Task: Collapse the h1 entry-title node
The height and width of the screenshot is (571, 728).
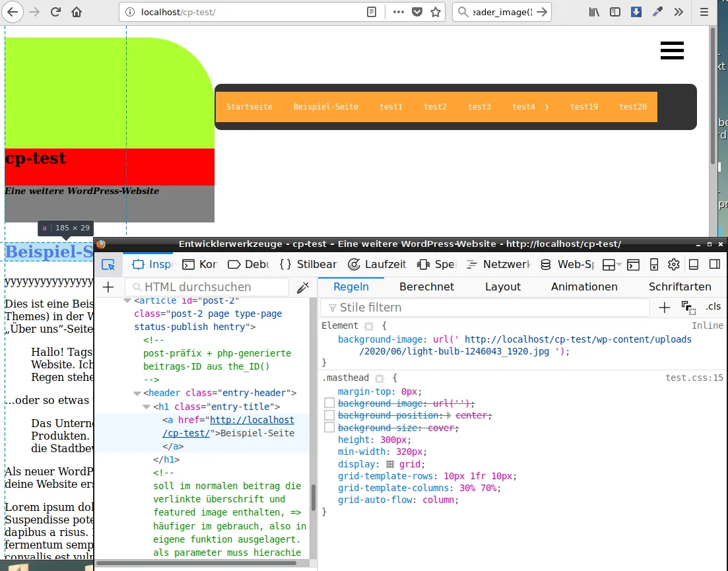Action: (x=147, y=407)
